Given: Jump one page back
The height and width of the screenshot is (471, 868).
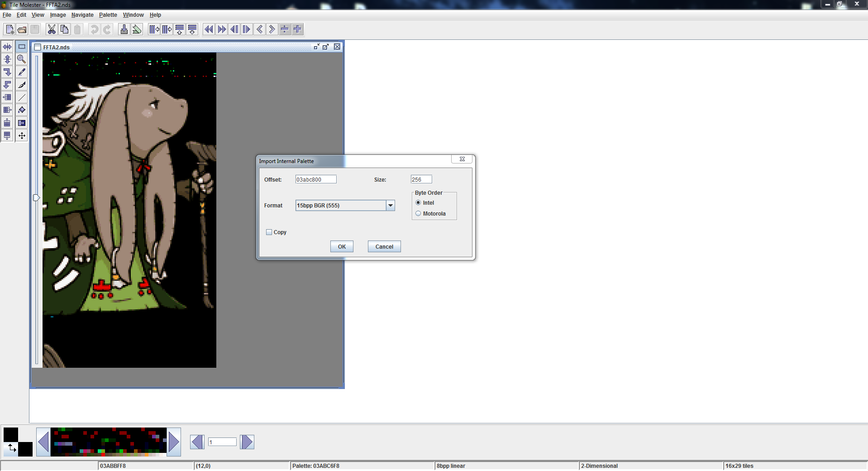Looking at the screenshot, I should click(209, 29).
